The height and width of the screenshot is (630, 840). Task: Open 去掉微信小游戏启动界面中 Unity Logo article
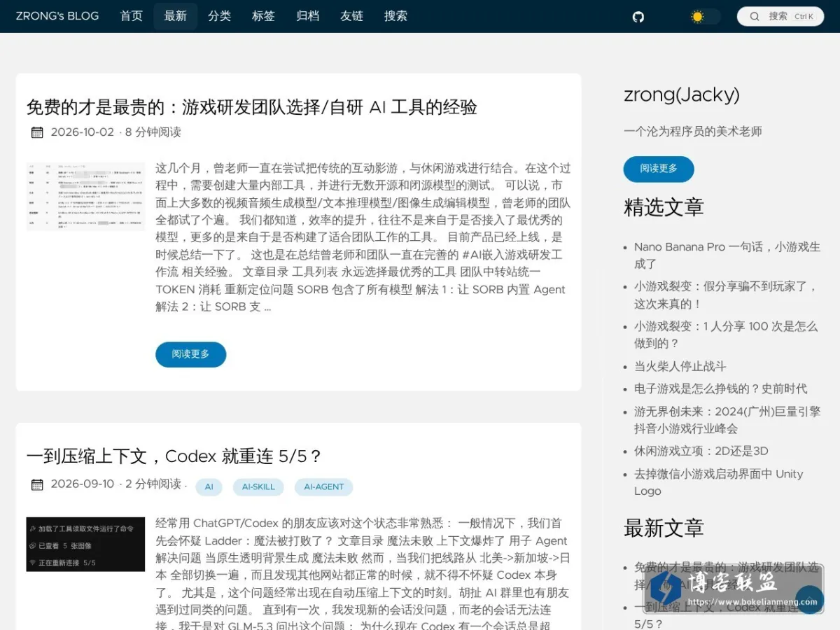[718, 482]
